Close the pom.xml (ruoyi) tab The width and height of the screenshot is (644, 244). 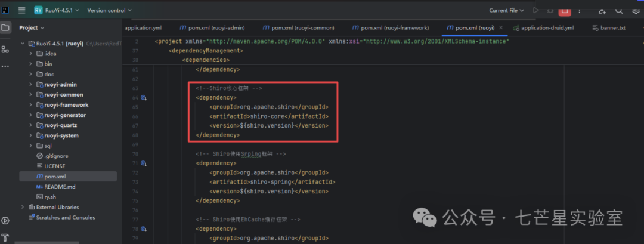(x=501, y=28)
